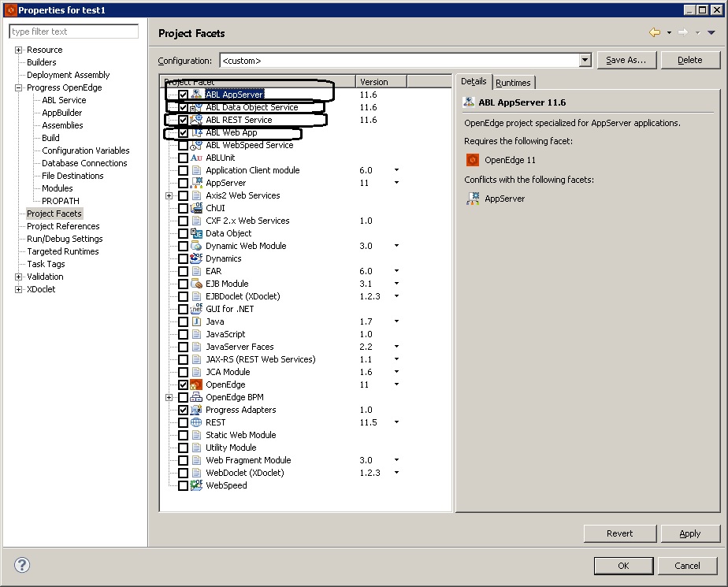Click the Data Object facet icon
This screenshot has height=587, width=728.
(196, 233)
